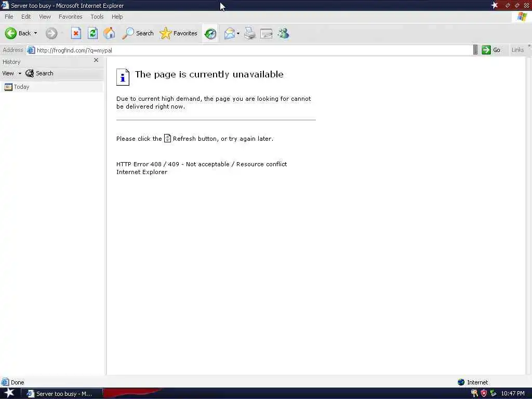Click the 'The page is currently unavailable' heading
Screen dimensions: 532x399
(209, 75)
